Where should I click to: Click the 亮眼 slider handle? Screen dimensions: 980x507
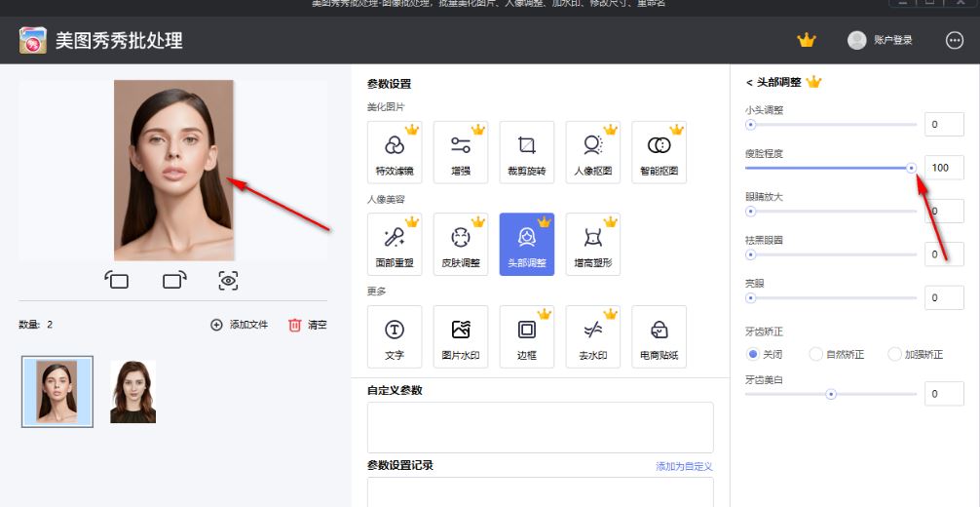(751, 298)
